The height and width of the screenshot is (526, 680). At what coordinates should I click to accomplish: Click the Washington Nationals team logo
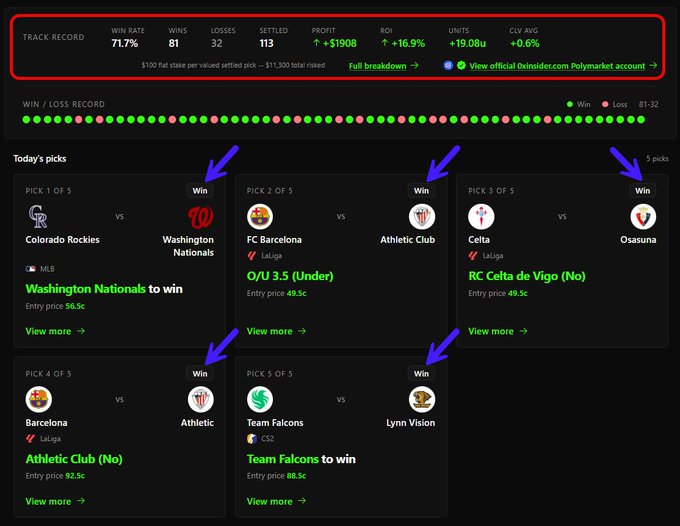201,217
